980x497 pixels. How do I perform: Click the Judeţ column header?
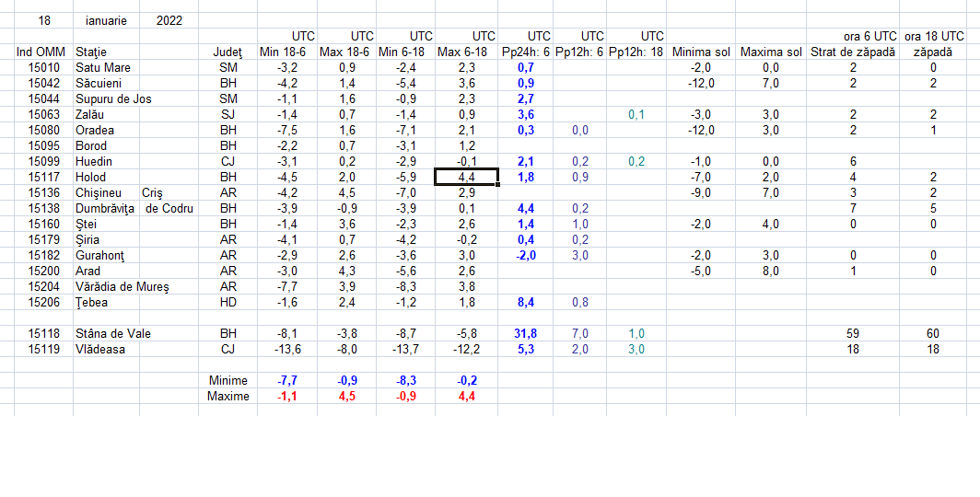coord(227,52)
